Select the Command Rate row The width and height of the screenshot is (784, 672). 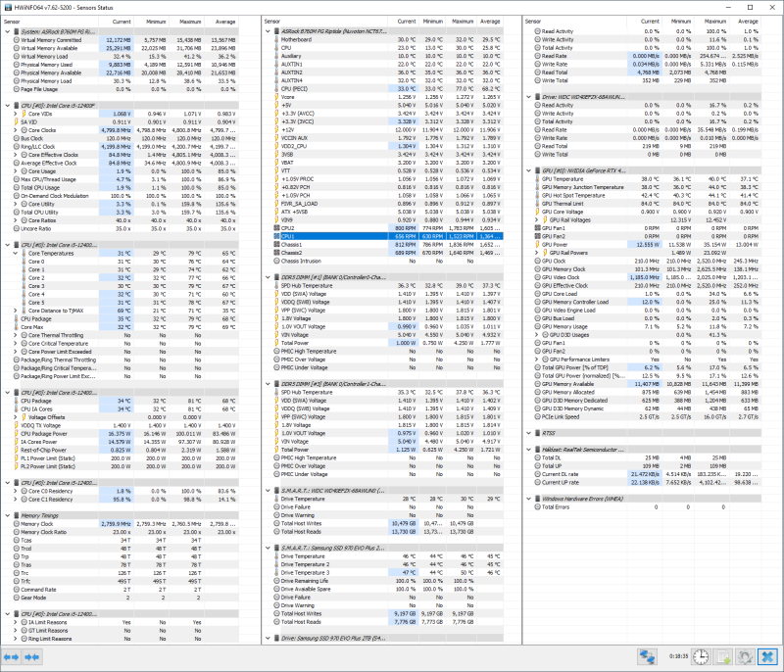click(x=124, y=590)
